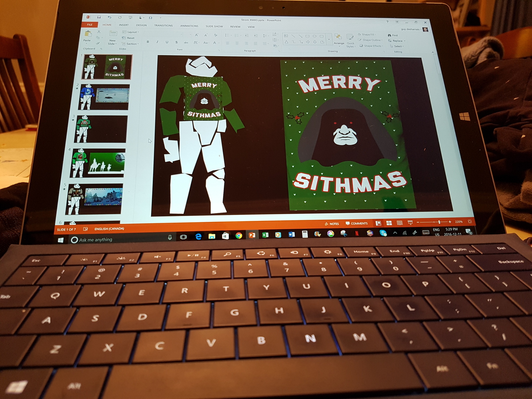Click the Redo/Repeat icon

click(120, 18)
